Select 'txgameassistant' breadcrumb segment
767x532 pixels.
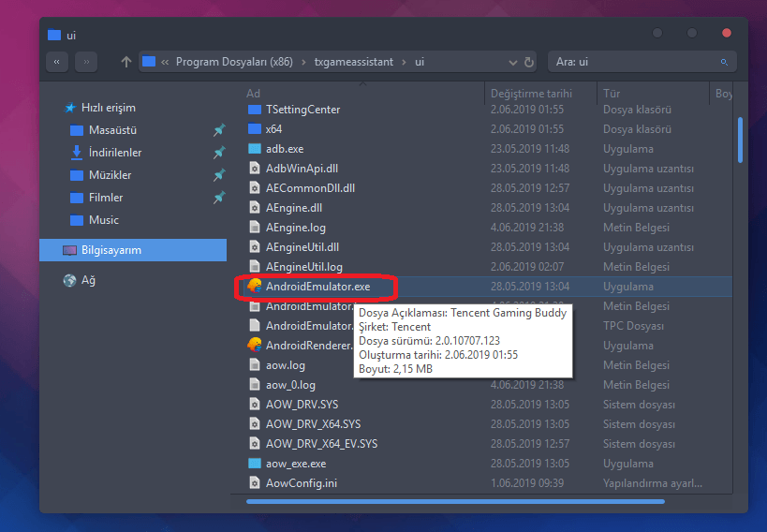coord(353,62)
